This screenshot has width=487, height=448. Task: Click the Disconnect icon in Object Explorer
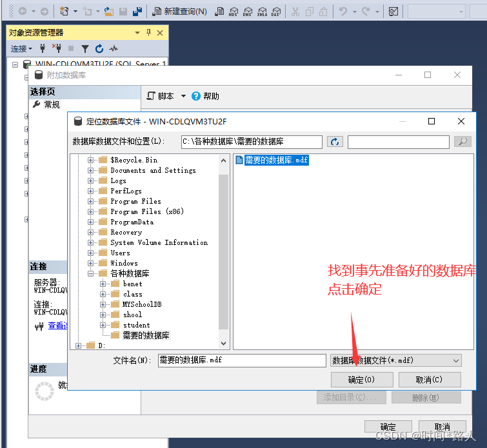point(57,48)
